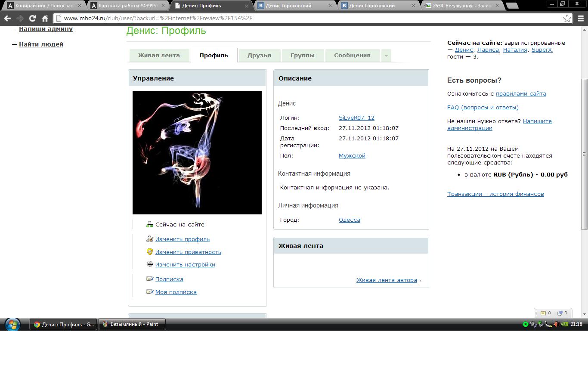588x378 pixels.
Task: Open the "Сообщения" tab
Action: [352, 55]
